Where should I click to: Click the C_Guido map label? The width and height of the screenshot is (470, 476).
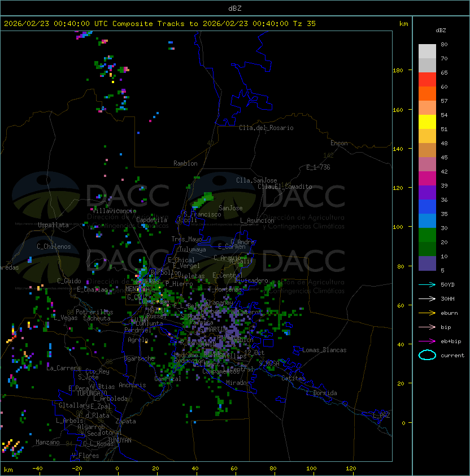[69, 281]
